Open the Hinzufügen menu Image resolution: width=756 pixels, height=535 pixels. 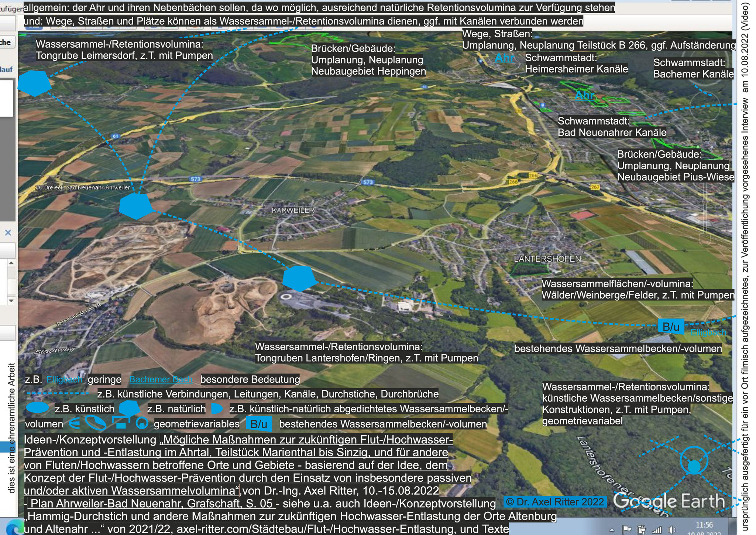(12, 8)
